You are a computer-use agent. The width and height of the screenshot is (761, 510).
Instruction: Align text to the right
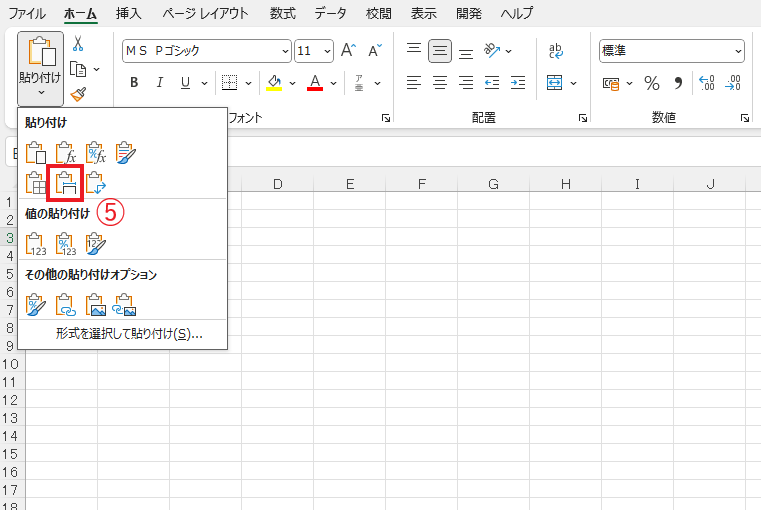(466, 82)
